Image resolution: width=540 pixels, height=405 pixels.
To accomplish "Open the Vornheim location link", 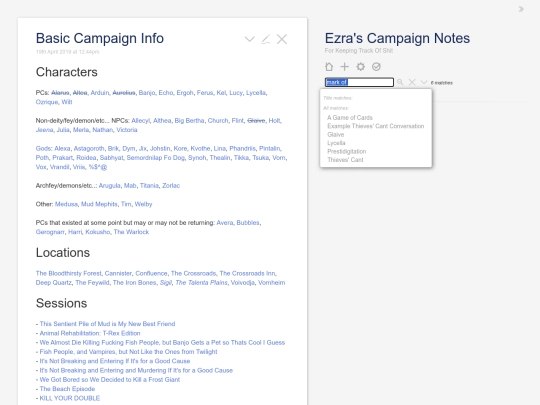I will 271,283.
